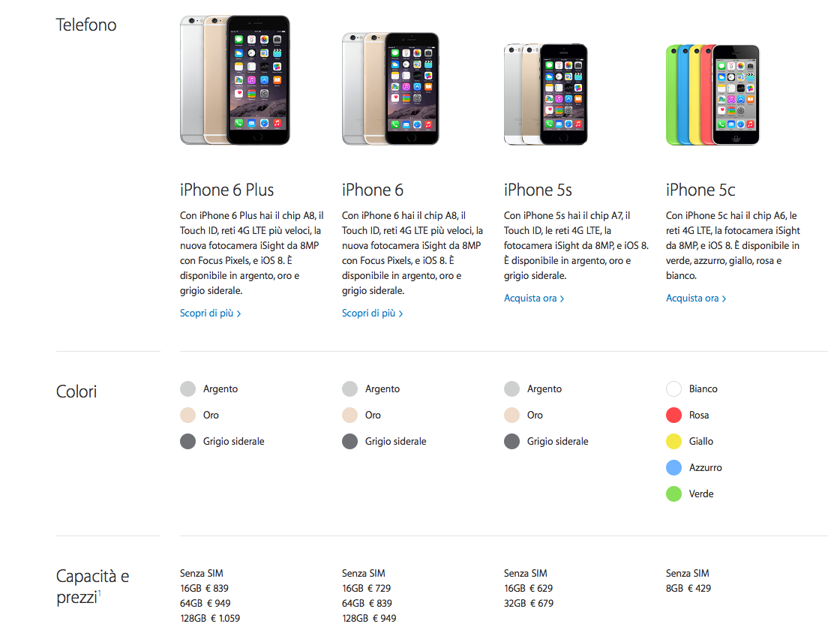The height and width of the screenshot is (642, 840).
Task: Pick Grigio siderale swatch for iPhone 6
Action: (x=350, y=441)
